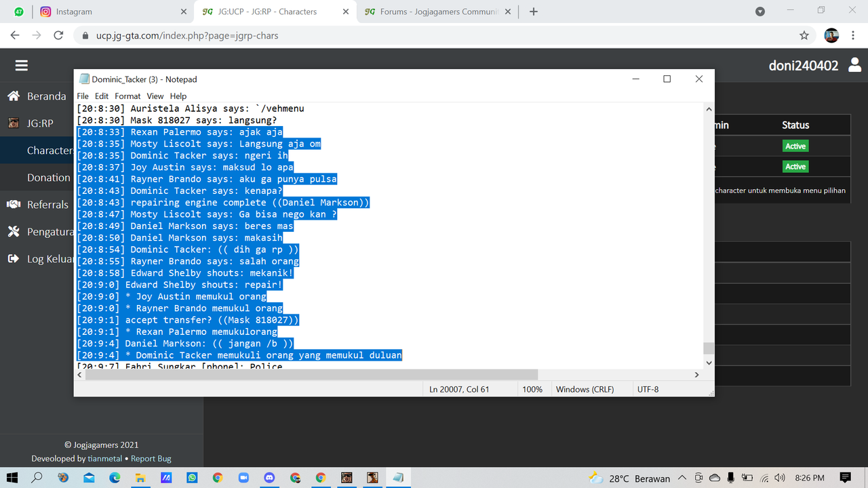This screenshot has height=488, width=868.
Task: Click the Chrome address bar URL
Action: (x=187, y=35)
